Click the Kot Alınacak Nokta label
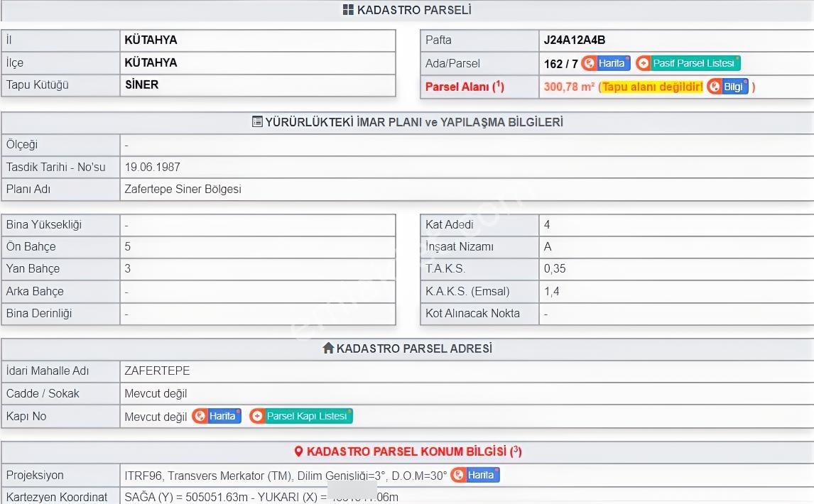 (x=472, y=314)
